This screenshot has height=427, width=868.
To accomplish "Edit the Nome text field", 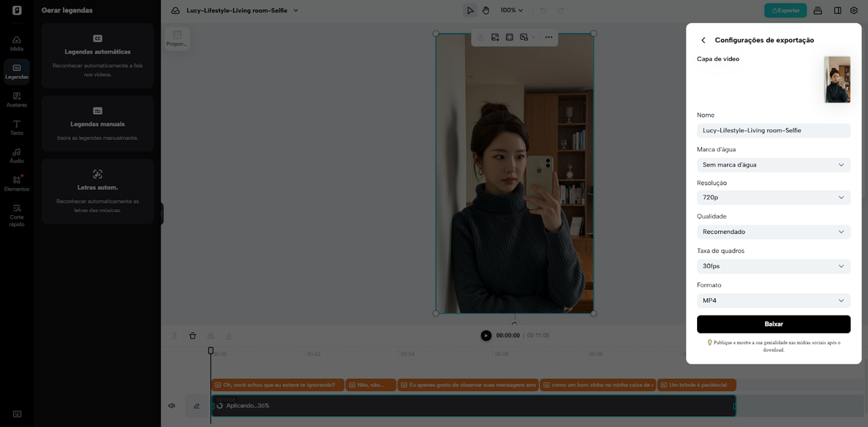I will click(773, 130).
